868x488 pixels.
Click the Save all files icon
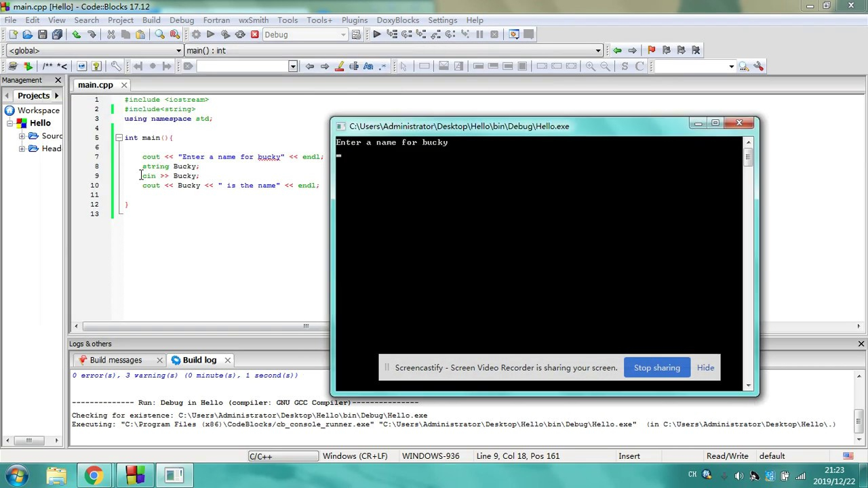[x=57, y=35]
